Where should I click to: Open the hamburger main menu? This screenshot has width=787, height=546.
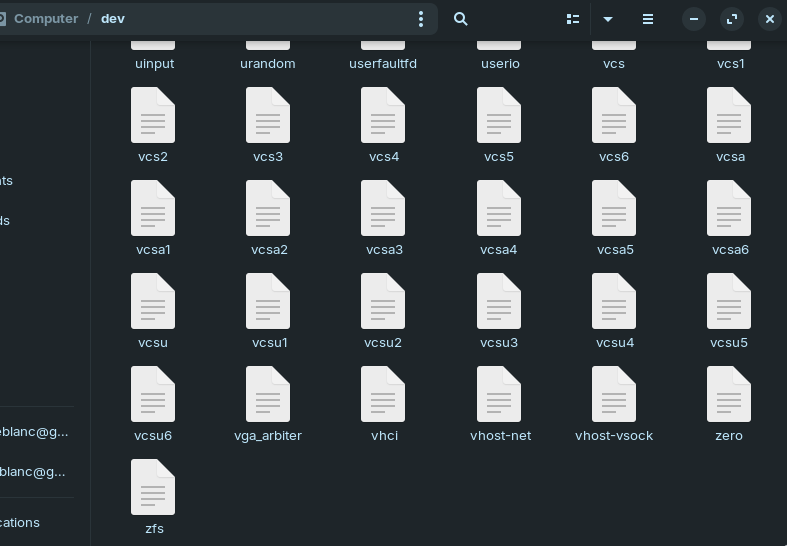pos(647,19)
